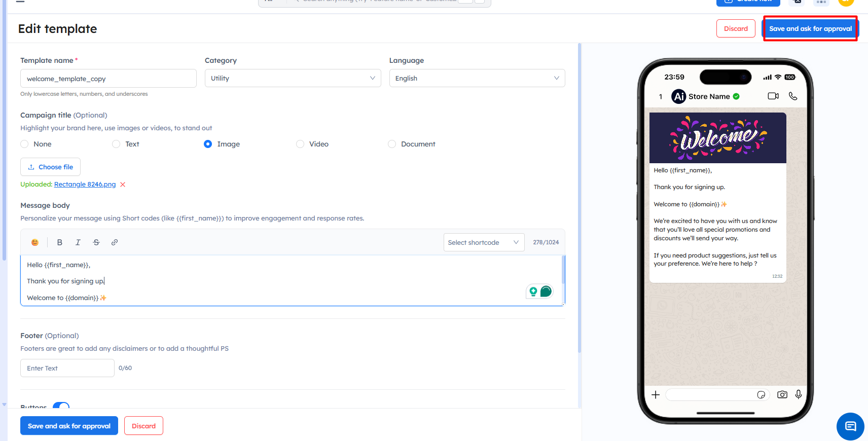Toggle bold formatting in message body

(60, 242)
